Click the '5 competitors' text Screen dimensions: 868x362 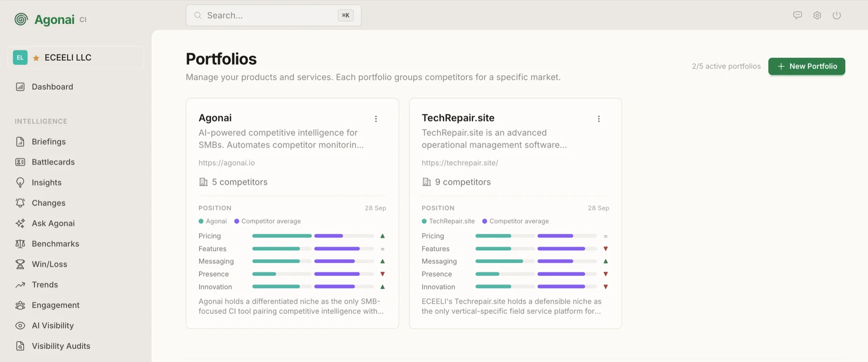[240, 182]
